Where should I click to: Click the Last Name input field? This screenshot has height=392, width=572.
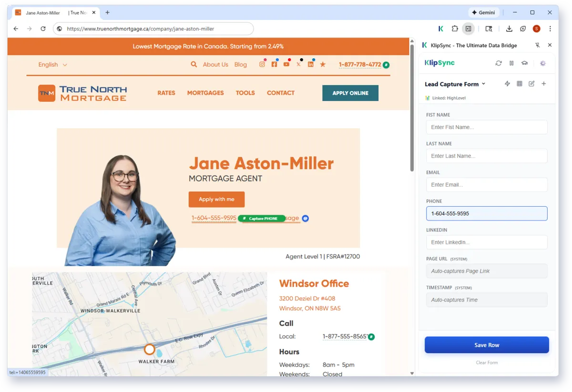(x=487, y=156)
